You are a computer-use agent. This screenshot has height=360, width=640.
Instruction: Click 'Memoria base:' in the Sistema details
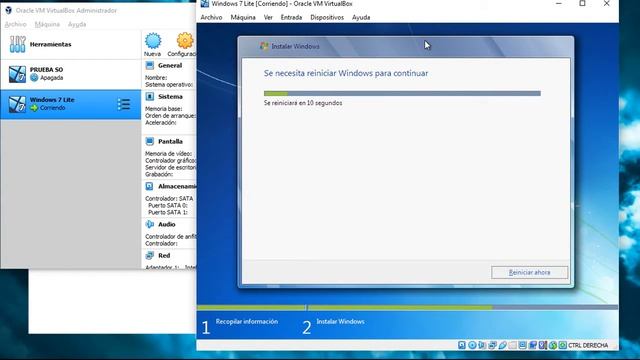point(164,109)
